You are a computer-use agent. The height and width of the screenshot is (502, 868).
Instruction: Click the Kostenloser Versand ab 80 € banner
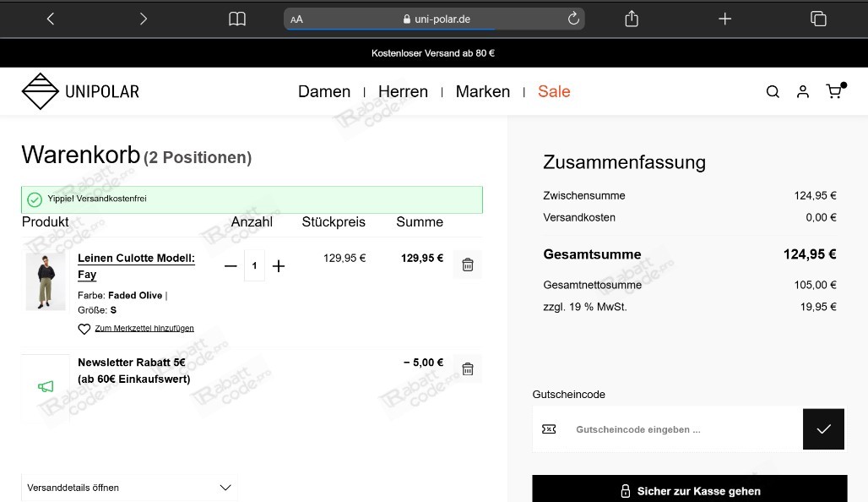coord(433,53)
